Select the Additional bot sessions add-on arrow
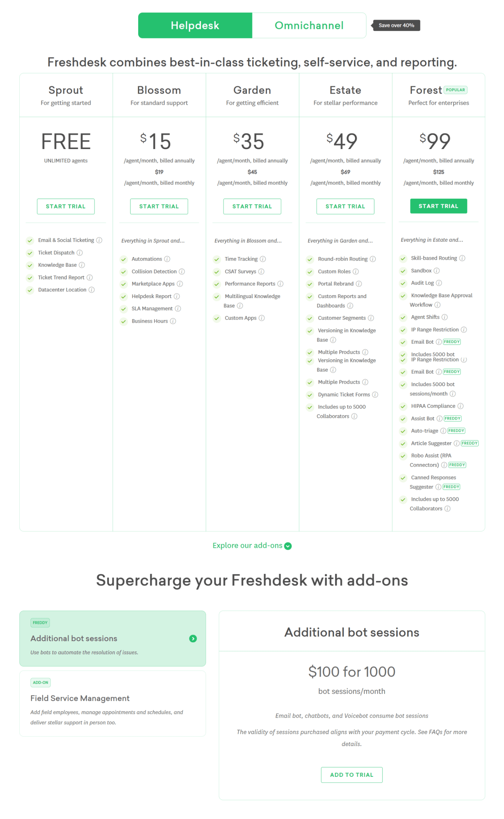The height and width of the screenshot is (819, 504). pos(193,639)
